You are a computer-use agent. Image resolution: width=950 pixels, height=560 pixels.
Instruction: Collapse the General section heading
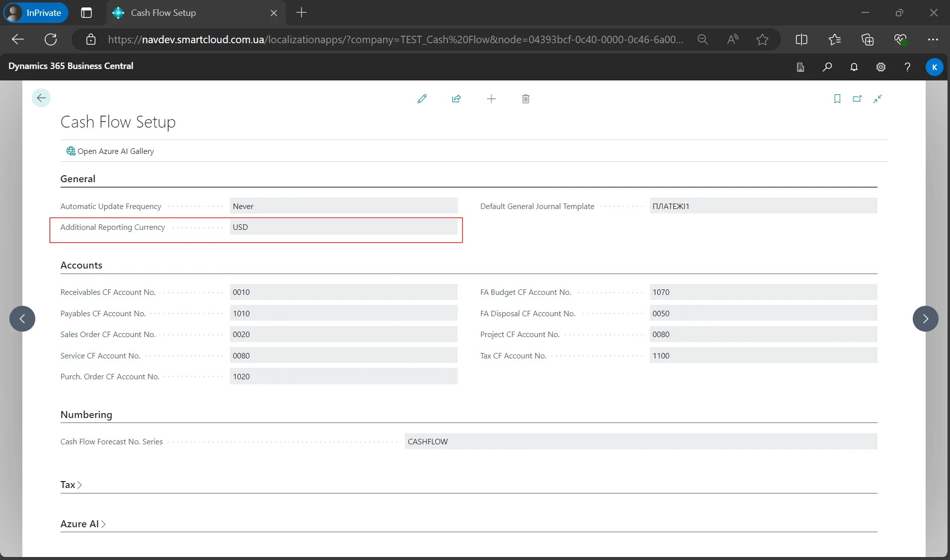click(x=78, y=179)
